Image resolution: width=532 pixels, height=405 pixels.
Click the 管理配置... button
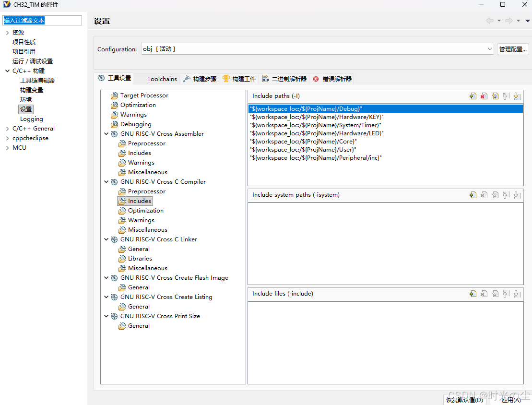coord(513,49)
